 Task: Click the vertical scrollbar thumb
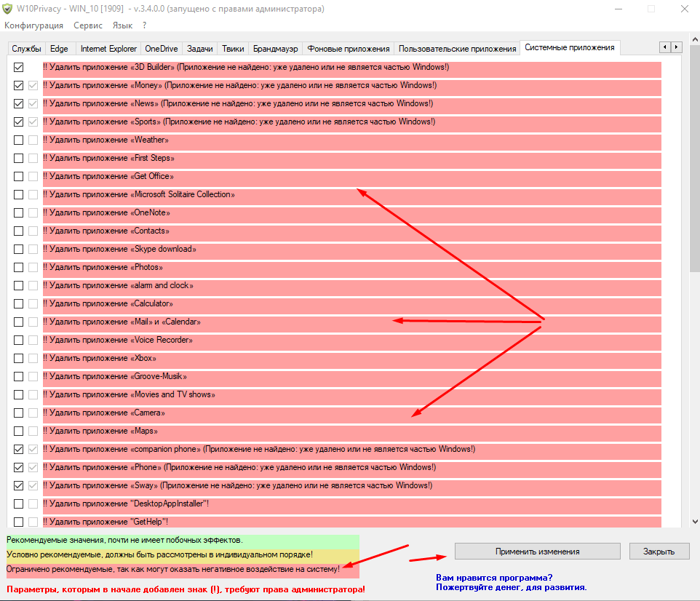[695, 159]
